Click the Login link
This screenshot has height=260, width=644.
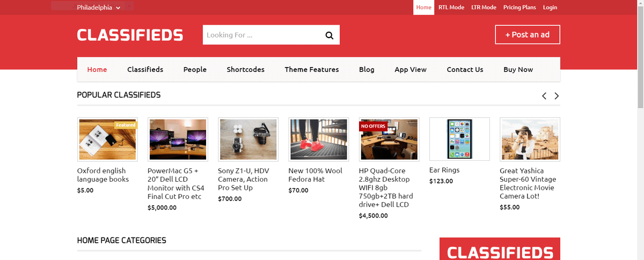click(x=550, y=8)
